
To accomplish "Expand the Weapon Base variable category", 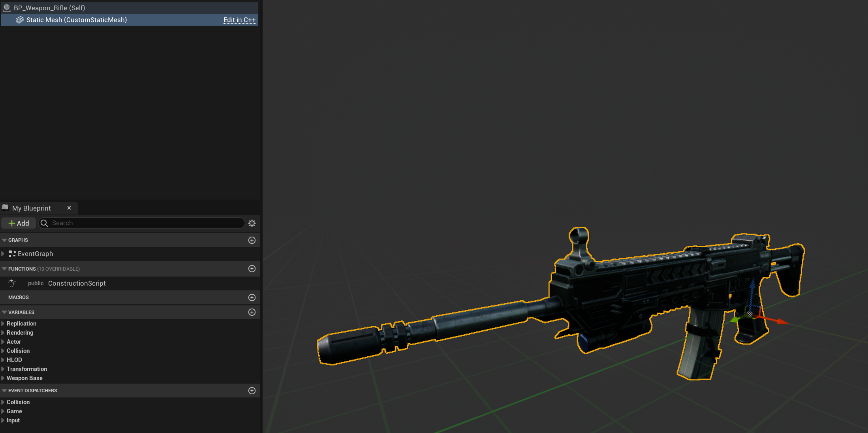I will pos(3,378).
